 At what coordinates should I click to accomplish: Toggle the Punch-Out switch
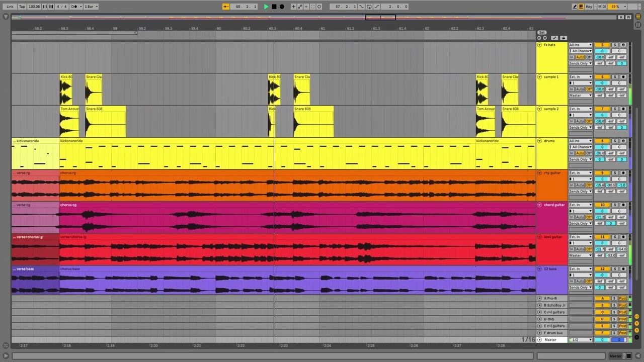click(x=377, y=7)
